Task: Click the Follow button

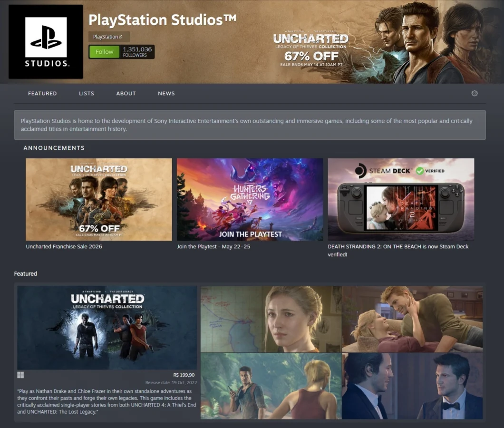Action: tap(104, 52)
